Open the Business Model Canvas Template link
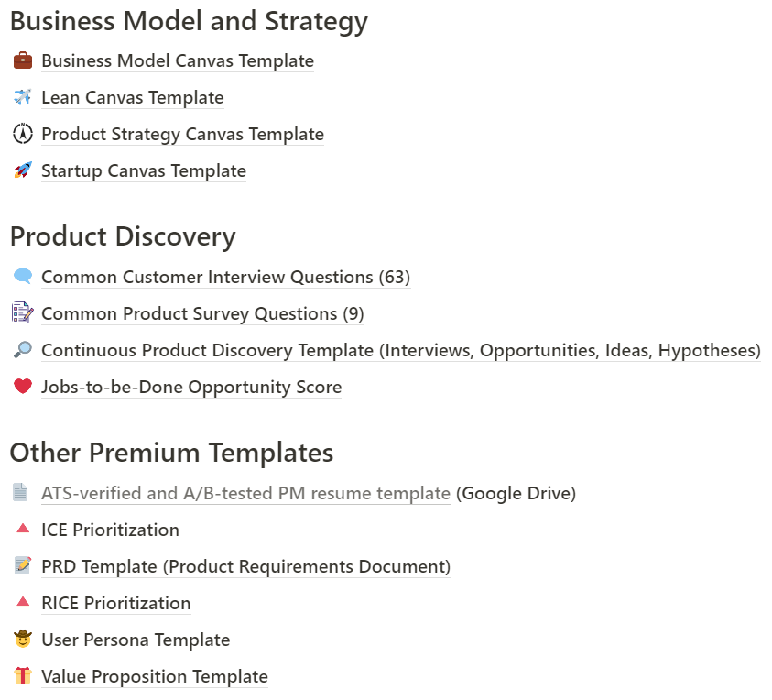 tap(178, 61)
